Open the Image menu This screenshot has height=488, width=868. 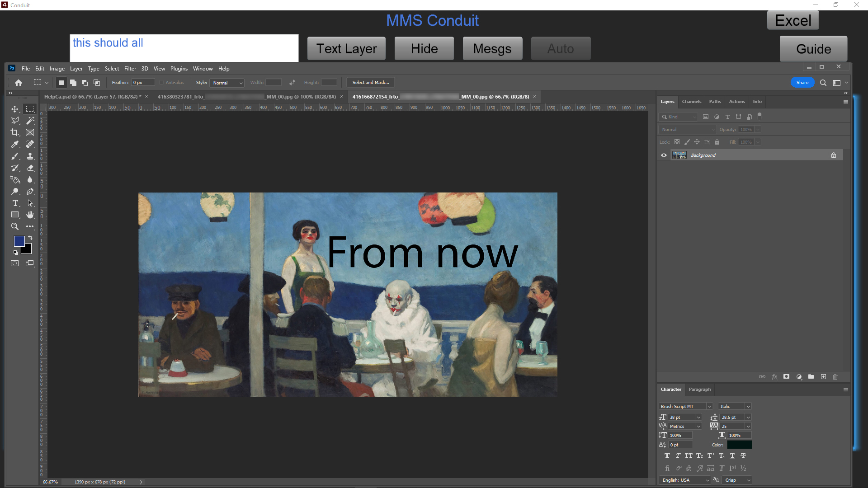57,69
